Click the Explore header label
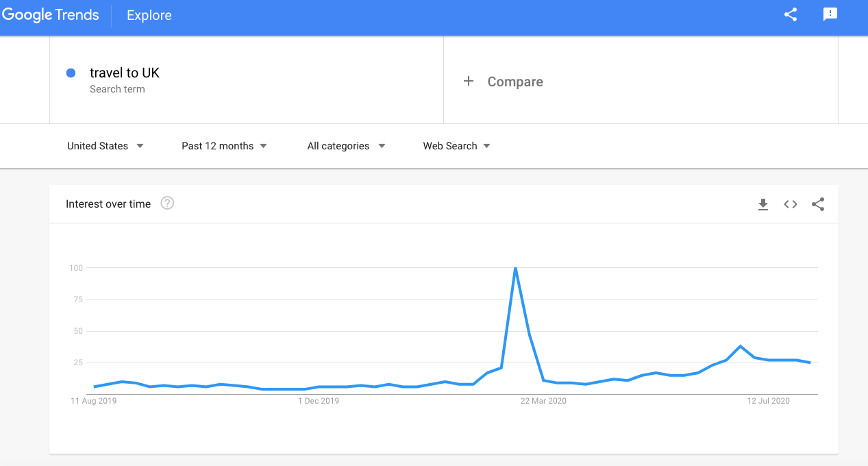Viewport: 868px width, 466px height. (x=149, y=15)
